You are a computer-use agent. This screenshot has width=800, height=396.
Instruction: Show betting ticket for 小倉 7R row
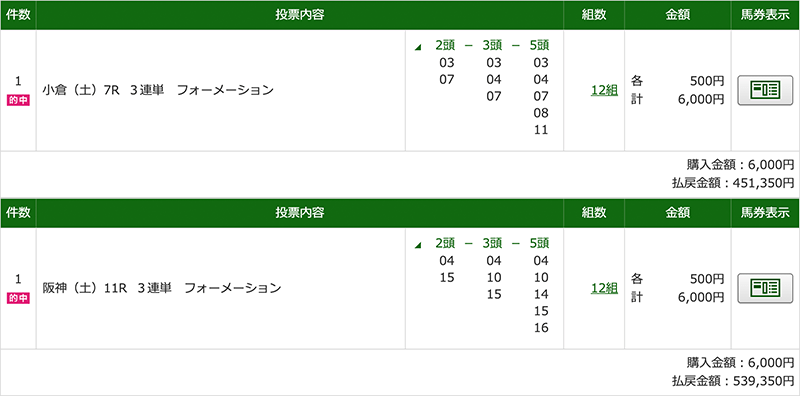pos(765,90)
